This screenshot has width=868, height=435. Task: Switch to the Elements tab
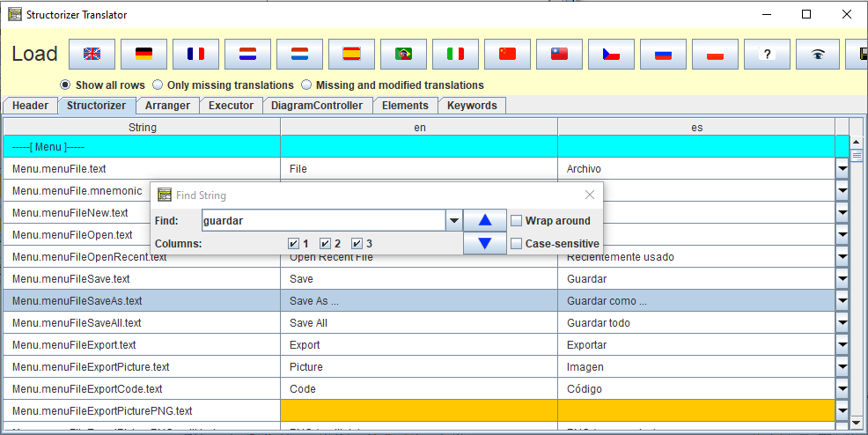click(x=405, y=106)
